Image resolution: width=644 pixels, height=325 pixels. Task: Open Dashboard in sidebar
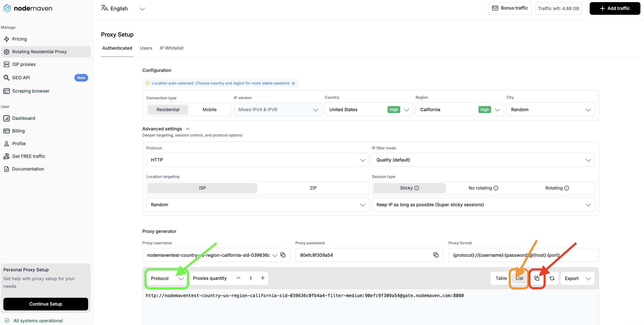46,118
